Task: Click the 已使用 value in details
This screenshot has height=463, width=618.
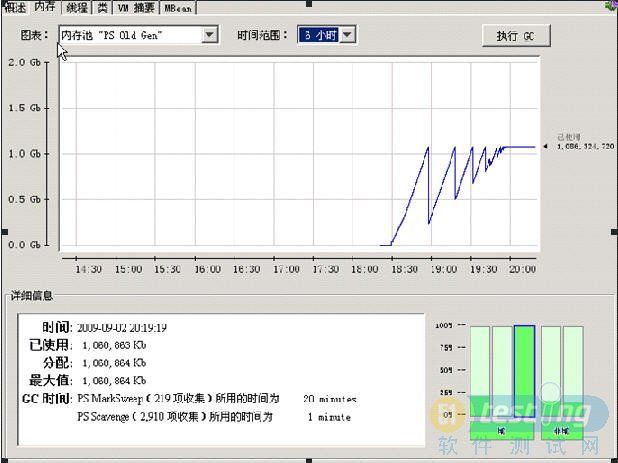Action: (x=114, y=346)
